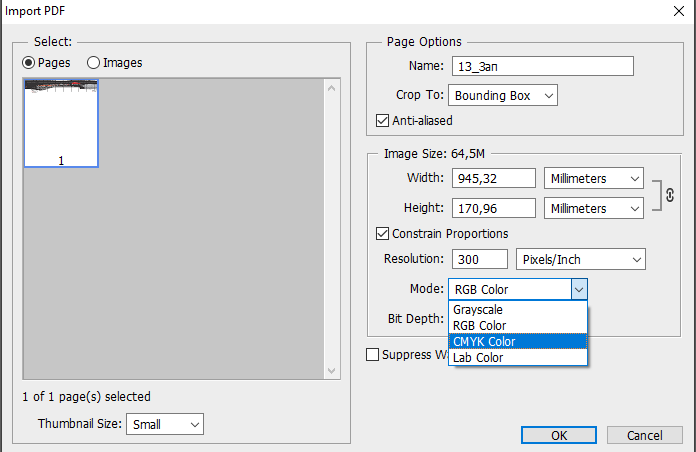Expand the Thumbnail Size dropdown
This screenshot has height=452, width=696.
coord(165,424)
